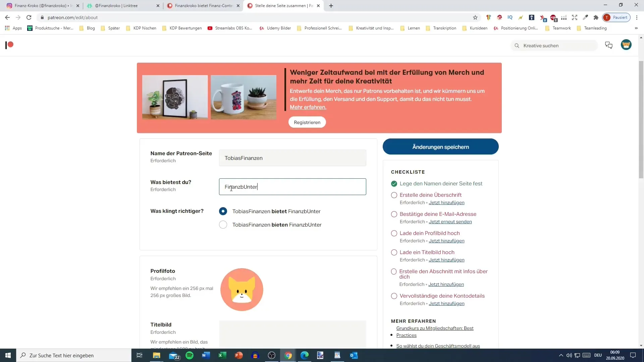Close the Linktree browser tab
Screen dimensions: 644x362
[x=158, y=6]
